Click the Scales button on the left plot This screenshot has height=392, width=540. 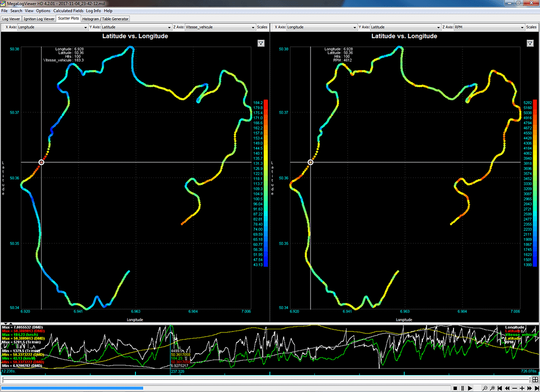click(x=262, y=26)
